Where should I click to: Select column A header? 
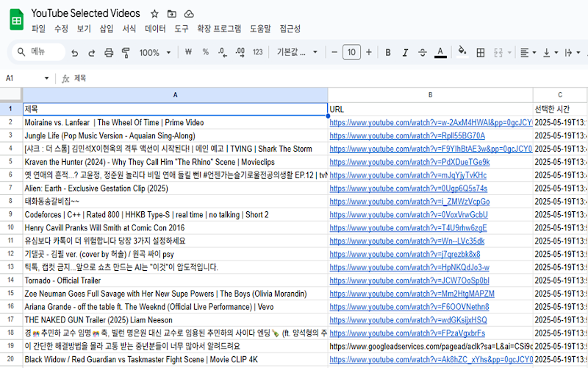175,95
